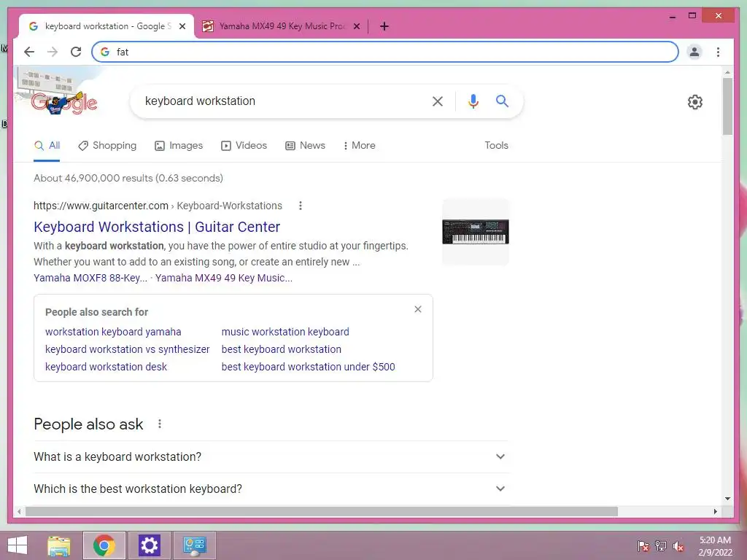Open the Guitar Center result options dots
747x560 pixels.
300,206
